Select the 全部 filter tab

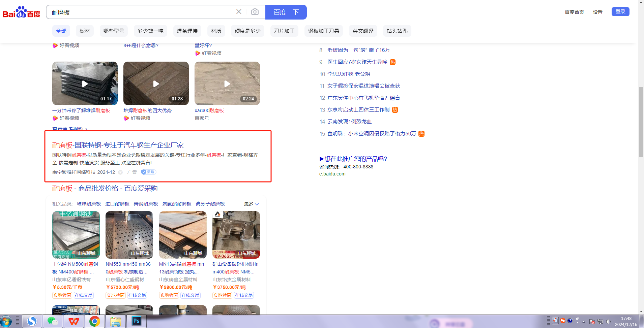[x=61, y=31]
